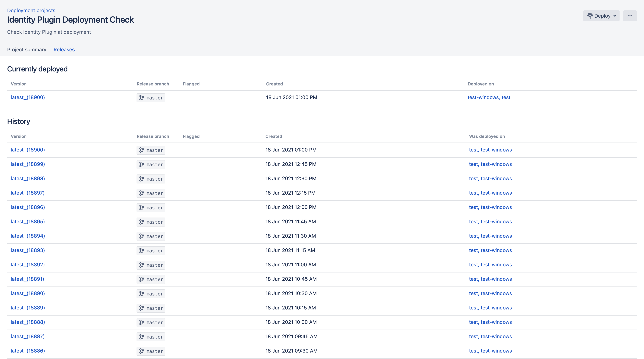Open History version latest_(18896)
Screen dimensions: 644x359
click(x=28, y=207)
